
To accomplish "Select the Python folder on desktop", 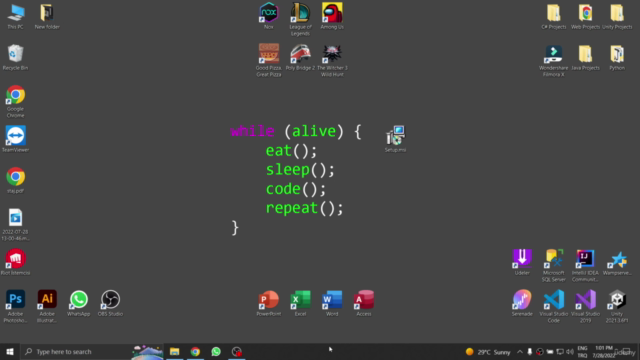I will (x=617, y=57).
